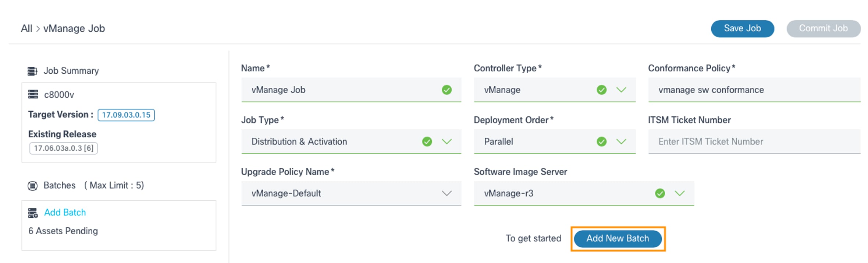Click the Target Version 17.09.03.0.15 tag
Viewport: 868px width, 263px height.
click(126, 115)
